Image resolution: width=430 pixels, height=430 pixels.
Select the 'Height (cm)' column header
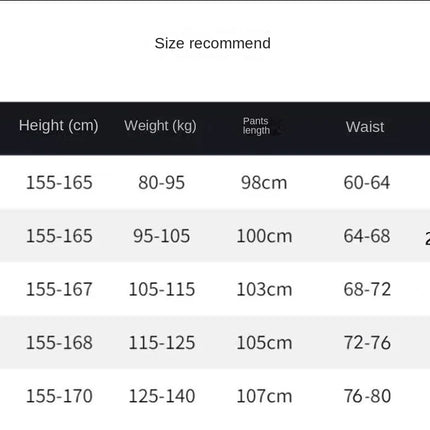coord(59,126)
